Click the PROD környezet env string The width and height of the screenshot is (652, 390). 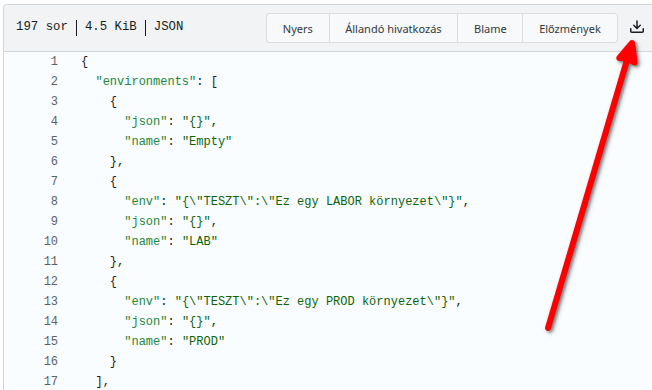pos(315,301)
